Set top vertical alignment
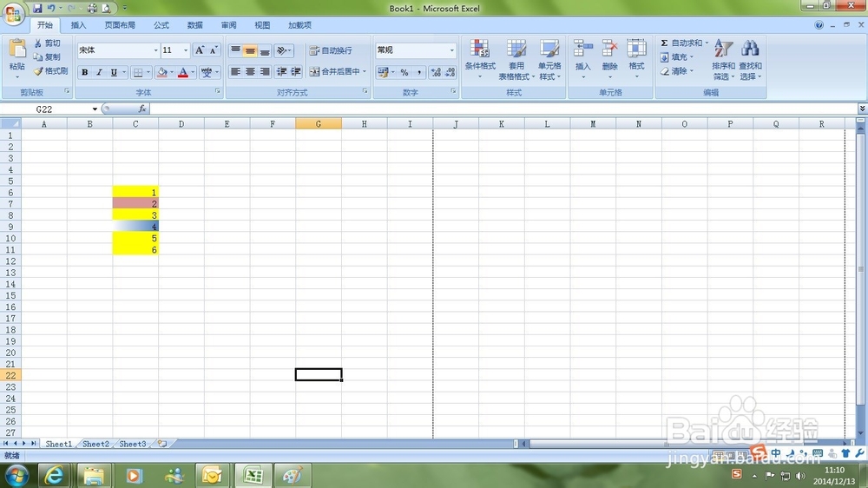The image size is (868, 488). pos(235,50)
